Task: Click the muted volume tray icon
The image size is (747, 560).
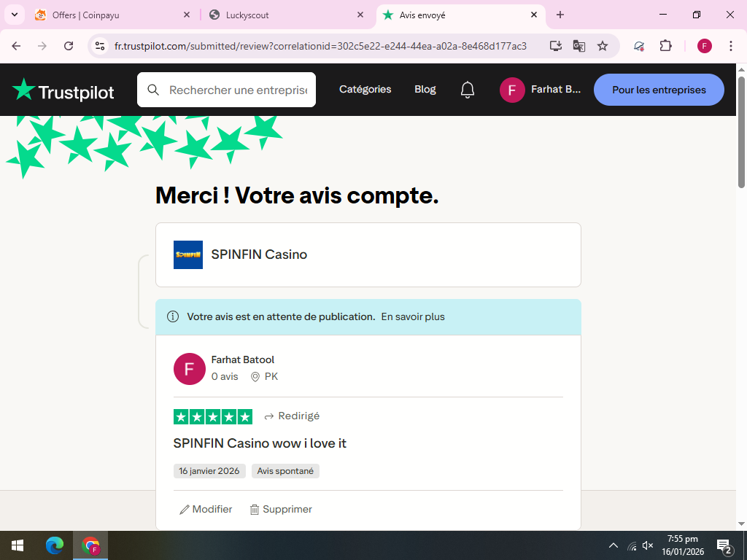Action: coord(648,545)
